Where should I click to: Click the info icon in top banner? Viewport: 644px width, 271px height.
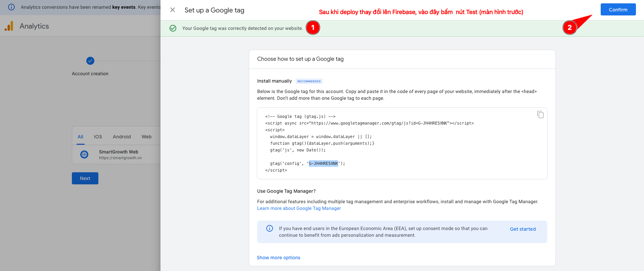[11, 7]
